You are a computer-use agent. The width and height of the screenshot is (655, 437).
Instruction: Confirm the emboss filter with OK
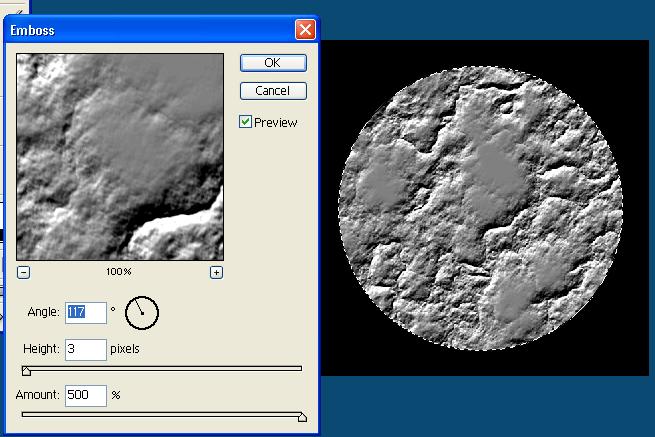point(273,63)
